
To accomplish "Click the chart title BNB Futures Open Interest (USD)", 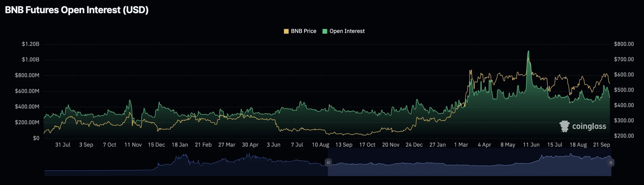I will [77, 10].
